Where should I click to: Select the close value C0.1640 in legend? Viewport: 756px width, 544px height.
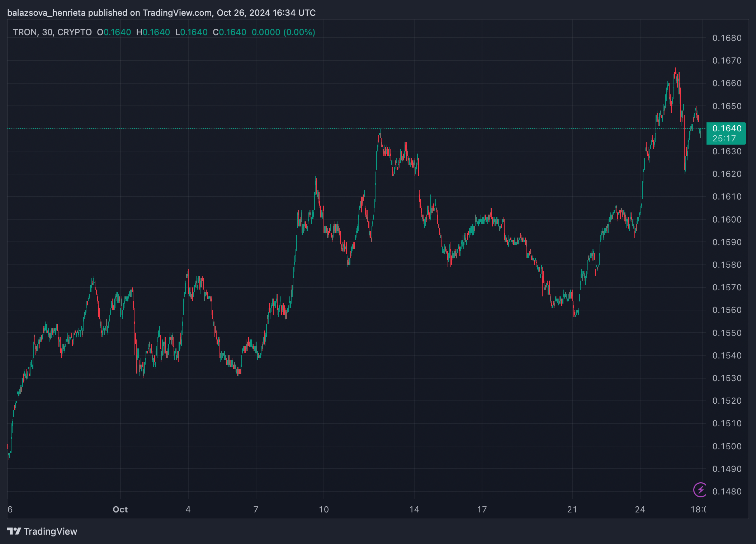click(230, 32)
